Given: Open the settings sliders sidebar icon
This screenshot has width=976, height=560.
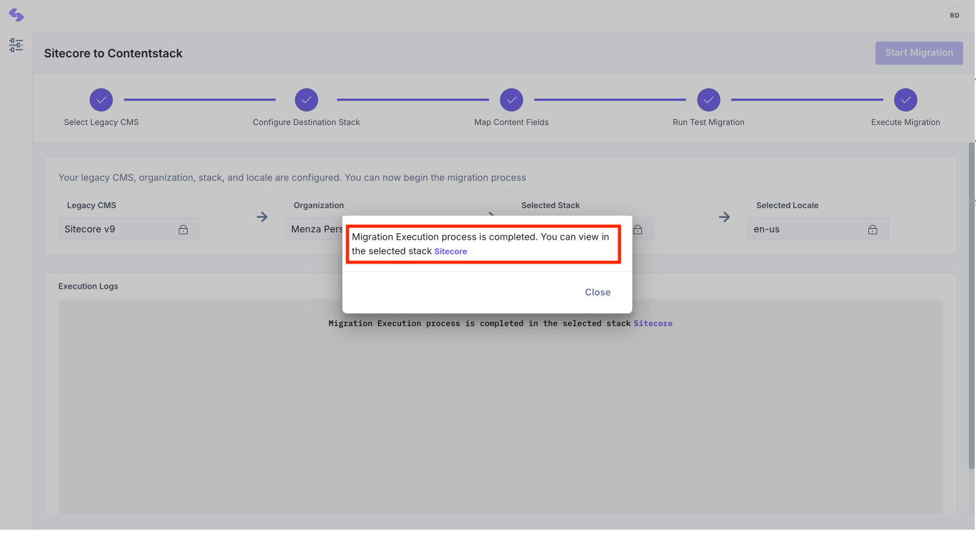Looking at the screenshot, I should coord(16,44).
